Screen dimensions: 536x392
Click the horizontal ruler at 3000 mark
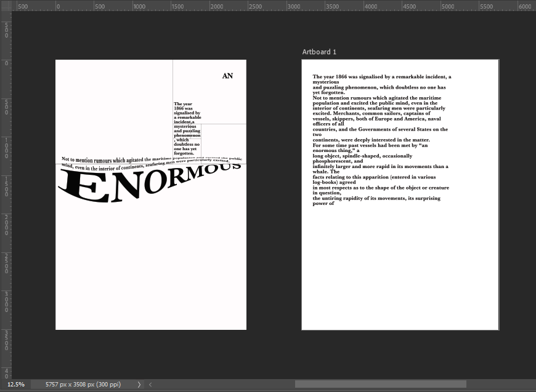click(294, 6)
